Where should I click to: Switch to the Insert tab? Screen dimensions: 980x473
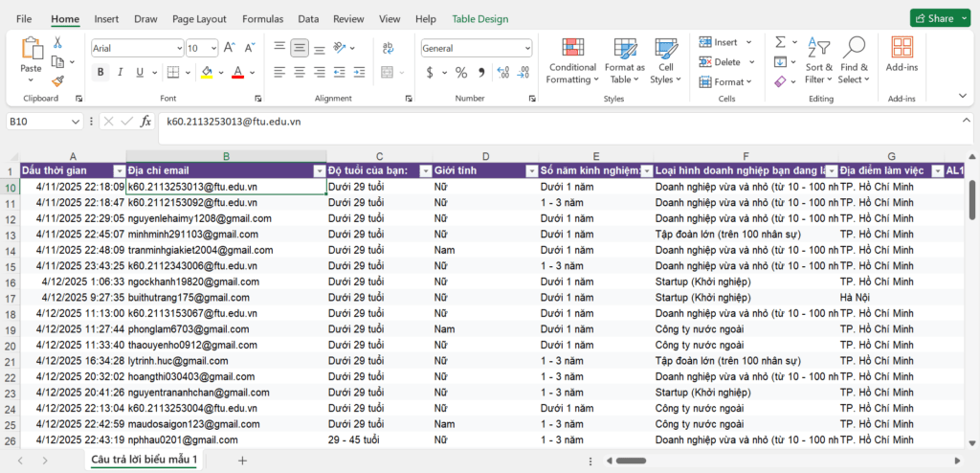(x=106, y=19)
